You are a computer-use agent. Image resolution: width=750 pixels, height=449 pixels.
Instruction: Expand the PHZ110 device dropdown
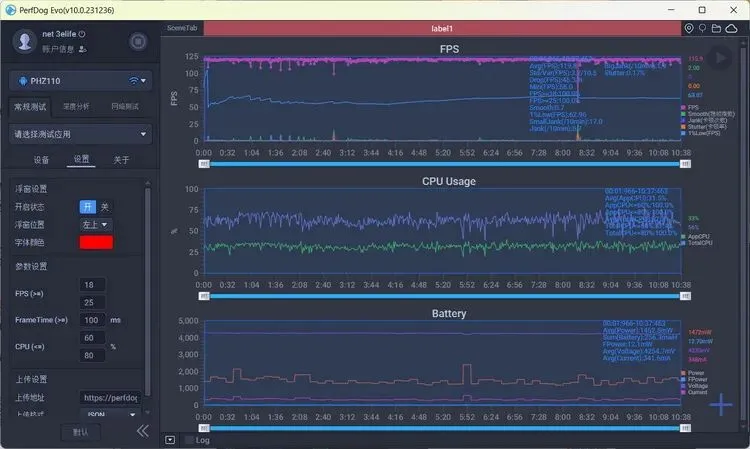point(80,81)
